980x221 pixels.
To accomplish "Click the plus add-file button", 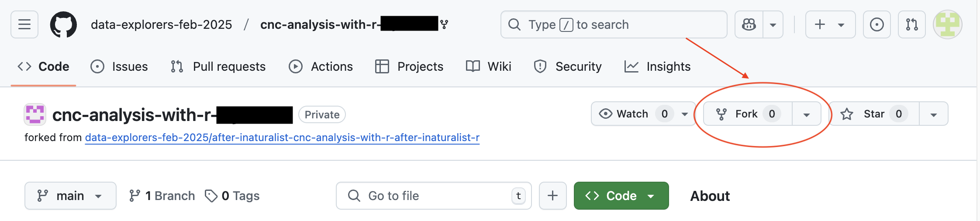I will 552,196.
